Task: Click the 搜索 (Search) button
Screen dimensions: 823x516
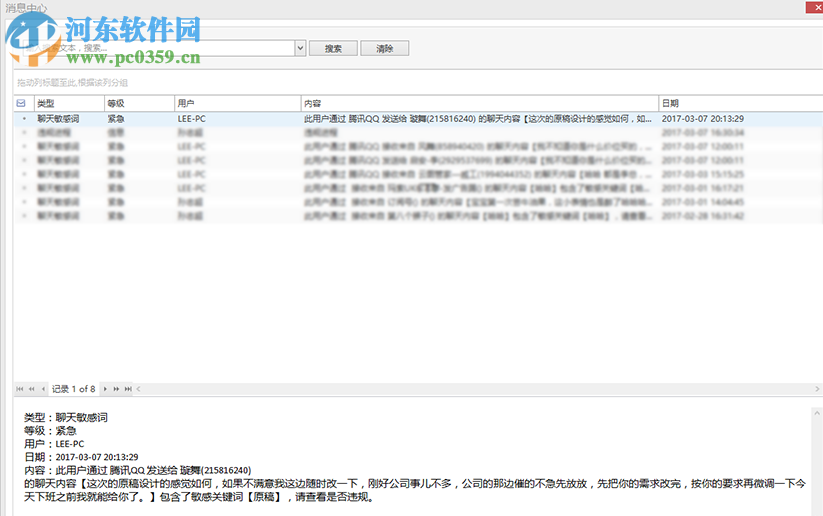Action: pos(333,48)
